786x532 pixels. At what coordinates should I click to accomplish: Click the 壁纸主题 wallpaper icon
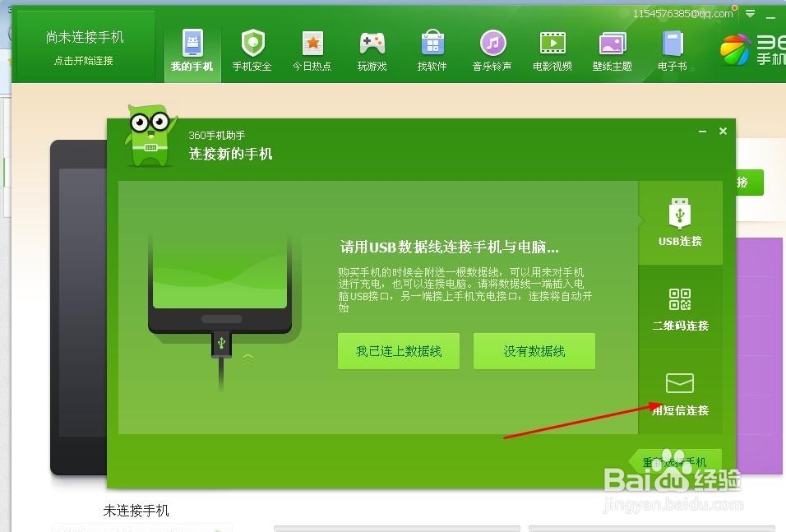[x=612, y=48]
